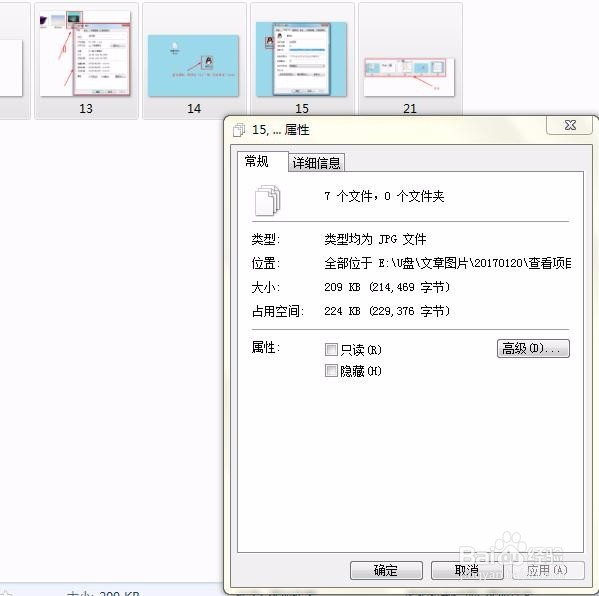Image resolution: width=599 pixels, height=596 pixels.
Task: Click the title bar documents icon
Action: [239, 130]
